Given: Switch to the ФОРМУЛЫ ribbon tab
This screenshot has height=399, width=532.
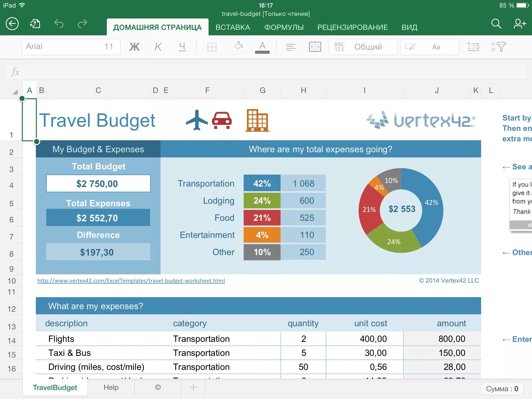Looking at the screenshot, I should [284, 27].
